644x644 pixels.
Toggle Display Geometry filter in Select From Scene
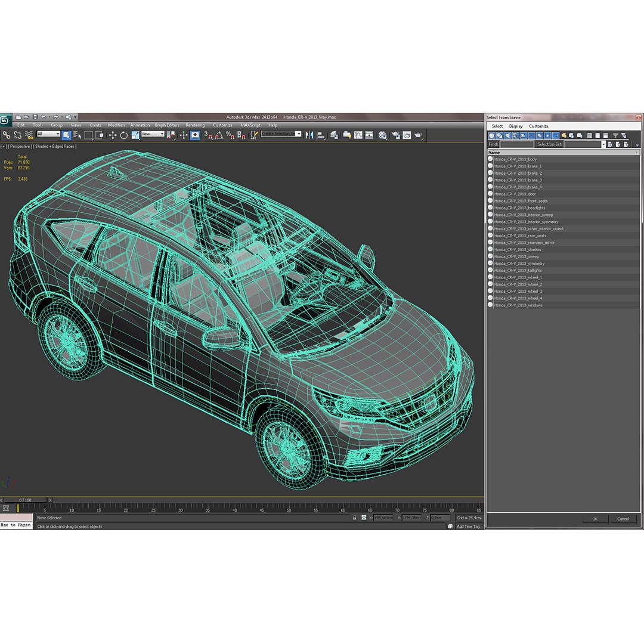pyautogui.click(x=491, y=135)
